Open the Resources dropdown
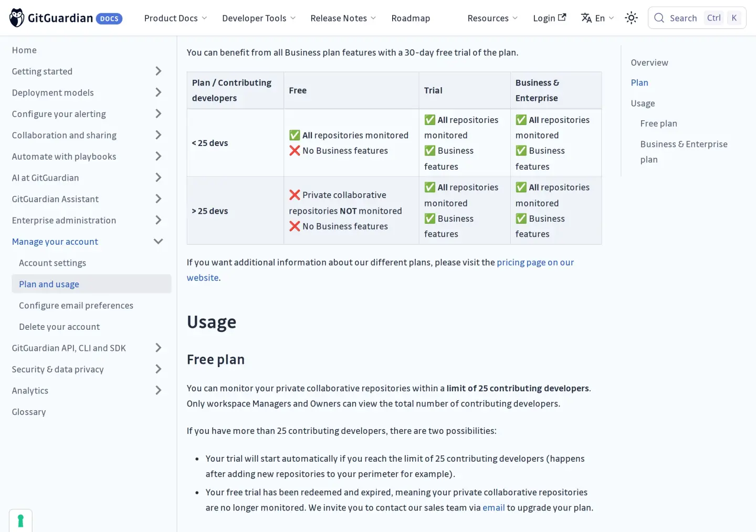The image size is (756, 532). click(492, 18)
